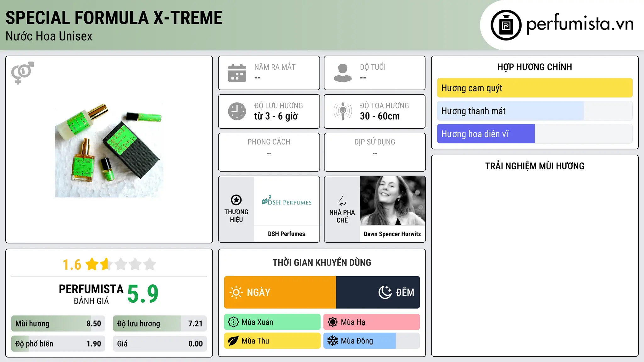Image resolution: width=644 pixels, height=362 pixels.
Task: Click the green 5.9 Perfumista score
Action: [x=143, y=294]
